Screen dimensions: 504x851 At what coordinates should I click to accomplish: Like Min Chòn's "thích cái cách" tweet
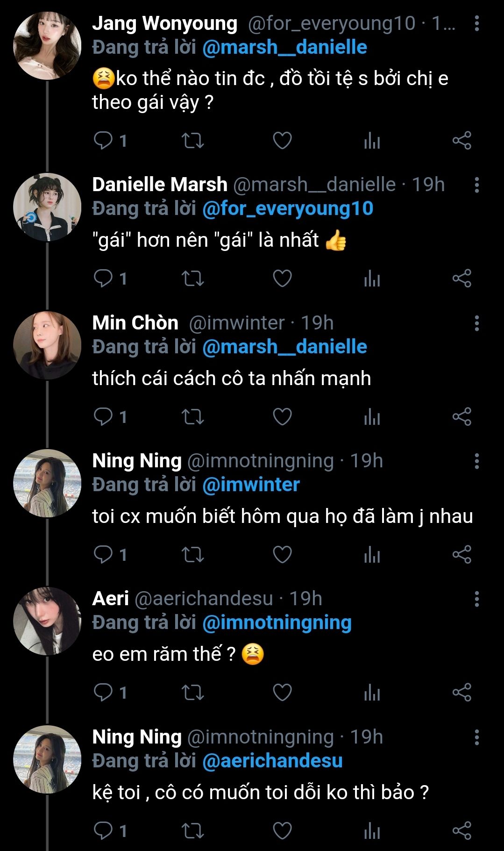pos(282,416)
